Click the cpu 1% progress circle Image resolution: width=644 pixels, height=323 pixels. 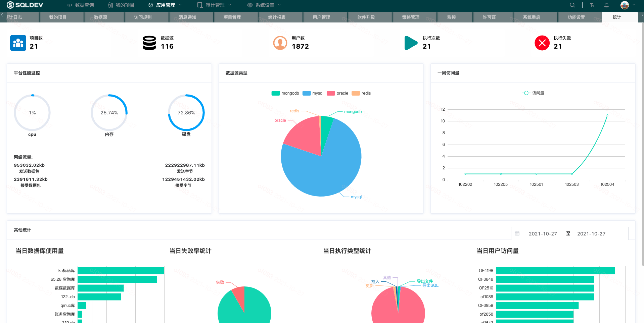point(32,113)
